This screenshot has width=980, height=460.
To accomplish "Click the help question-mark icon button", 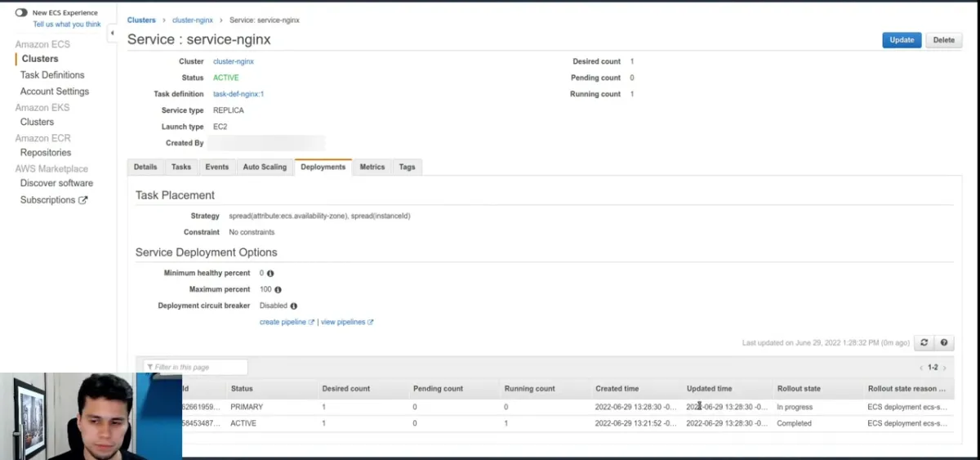I will click(x=944, y=343).
